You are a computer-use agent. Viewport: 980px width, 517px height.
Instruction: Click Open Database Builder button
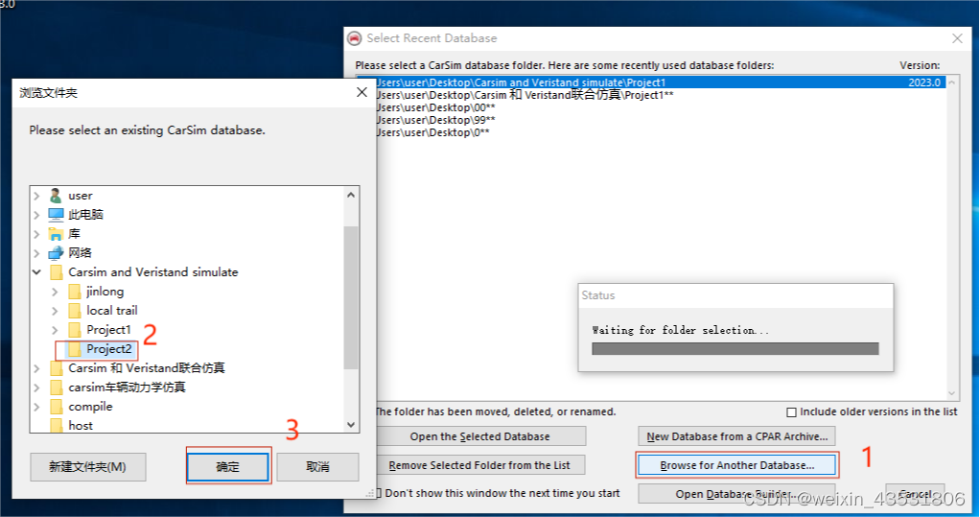click(x=736, y=494)
